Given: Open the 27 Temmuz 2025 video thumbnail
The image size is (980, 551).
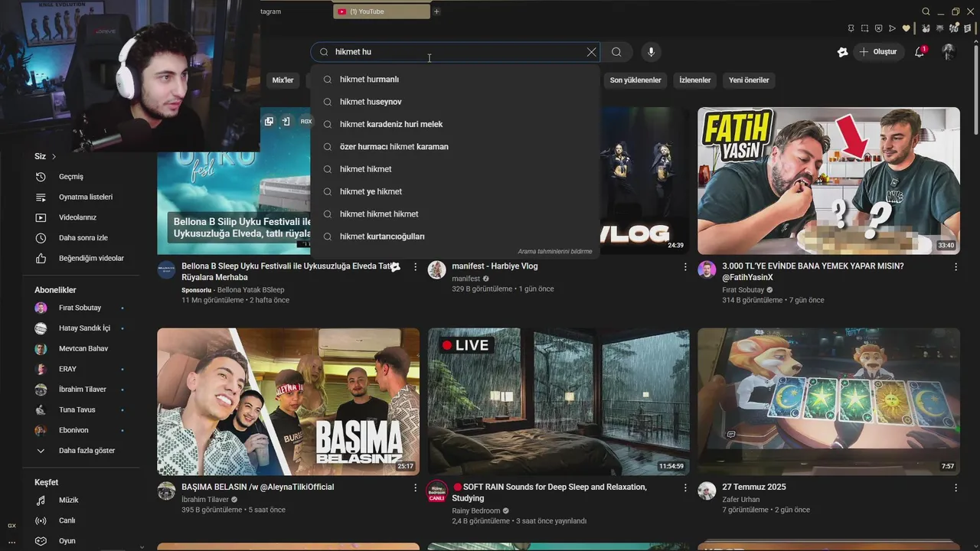Looking at the screenshot, I should tap(828, 402).
